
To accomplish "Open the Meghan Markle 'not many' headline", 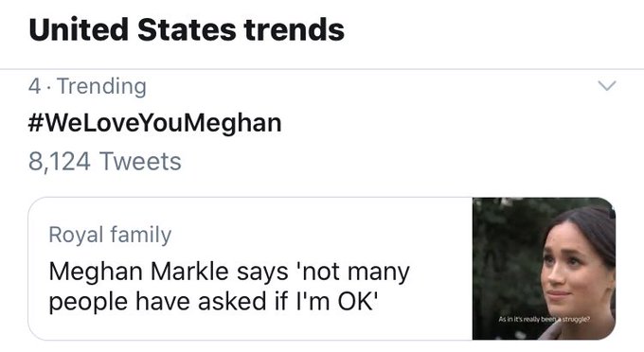I will click(229, 287).
